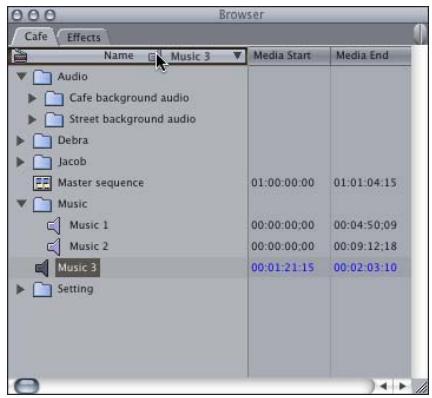Click the Jacob bin folder icon
This screenshot has width=432, height=398.
click(42, 162)
